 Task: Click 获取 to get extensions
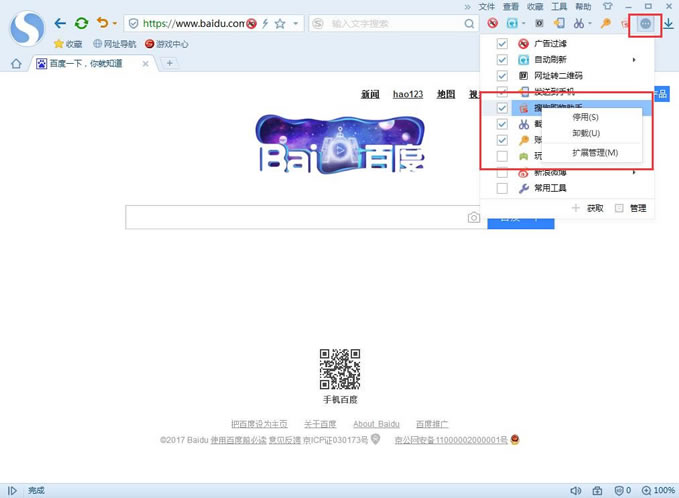(x=588, y=208)
